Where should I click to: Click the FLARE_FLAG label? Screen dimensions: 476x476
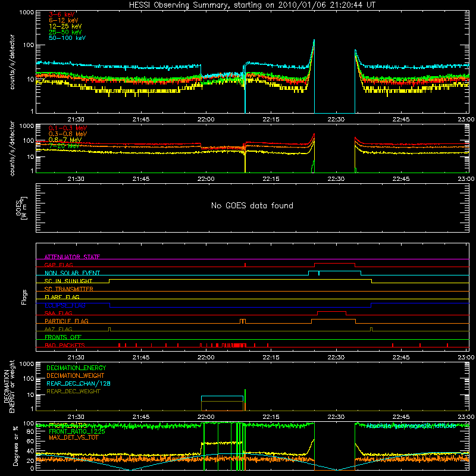click(x=62, y=297)
